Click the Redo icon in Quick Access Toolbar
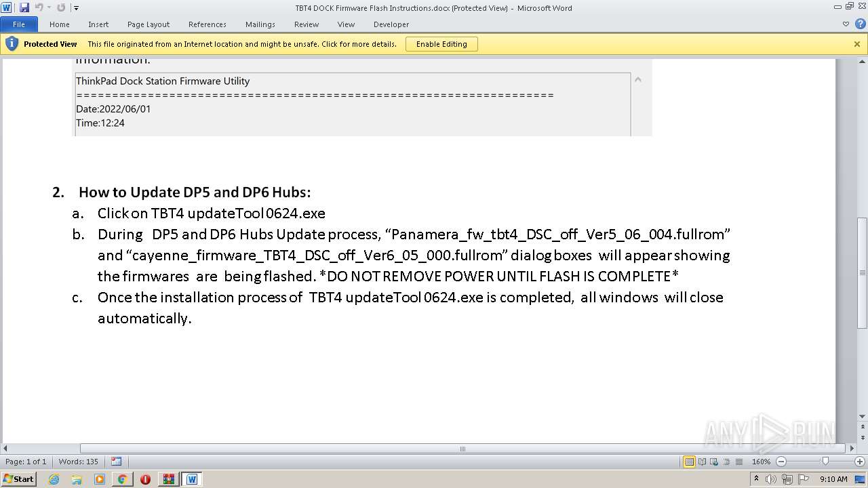This screenshot has width=868, height=488. coord(61,7)
